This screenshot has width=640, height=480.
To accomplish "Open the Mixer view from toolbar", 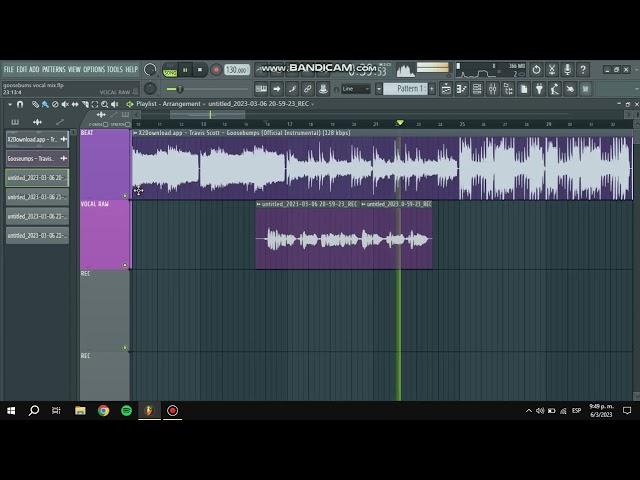I will [492, 89].
